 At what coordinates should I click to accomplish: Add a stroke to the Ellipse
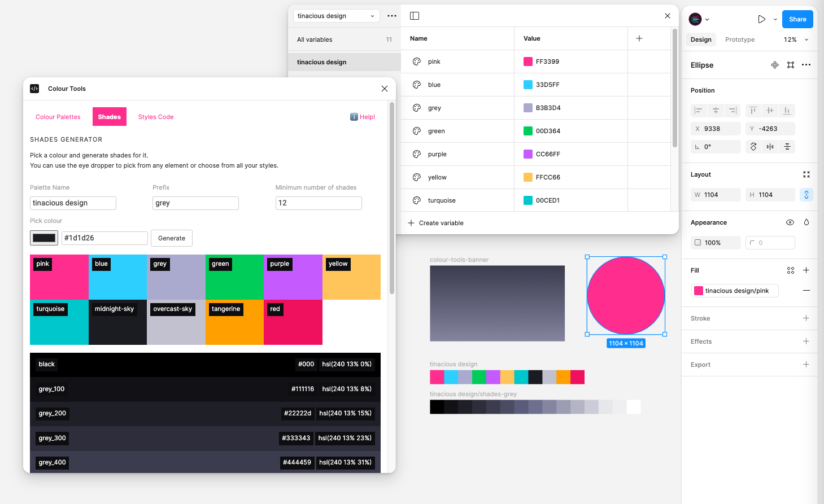point(806,318)
